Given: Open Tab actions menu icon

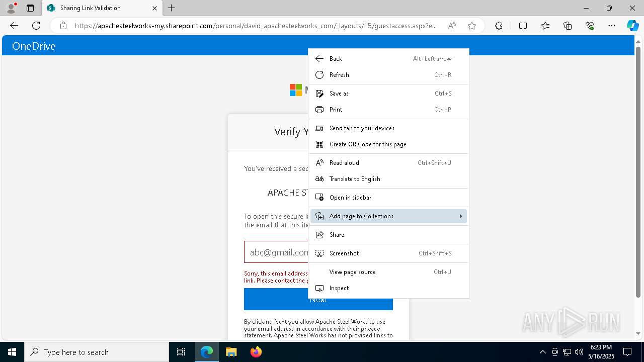Looking at the screenshot, I should click(x=30, y=8).
